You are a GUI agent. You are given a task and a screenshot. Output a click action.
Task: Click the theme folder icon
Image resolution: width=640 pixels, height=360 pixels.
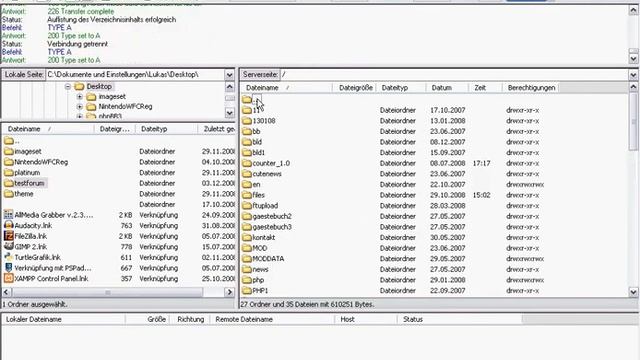(9, 194)
